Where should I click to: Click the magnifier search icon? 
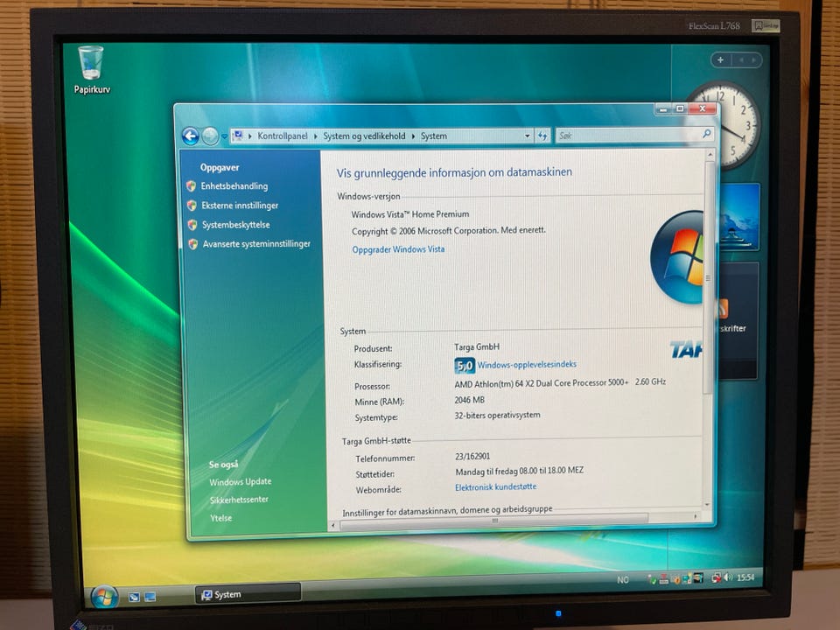(x=707, y=134)
